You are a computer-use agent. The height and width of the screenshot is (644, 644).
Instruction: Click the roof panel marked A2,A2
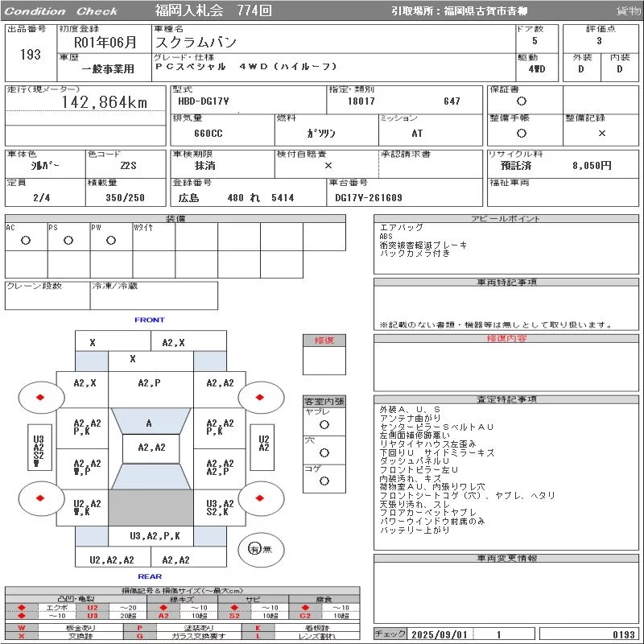tap(151, 448)
